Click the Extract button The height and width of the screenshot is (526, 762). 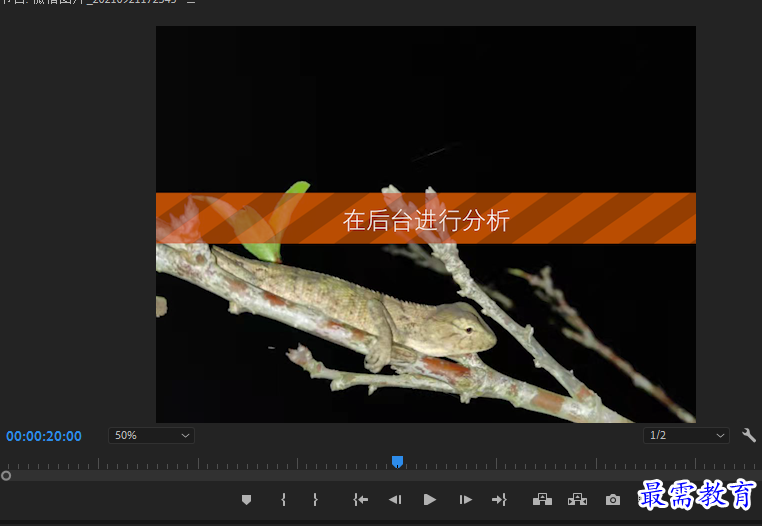(577, 499)
